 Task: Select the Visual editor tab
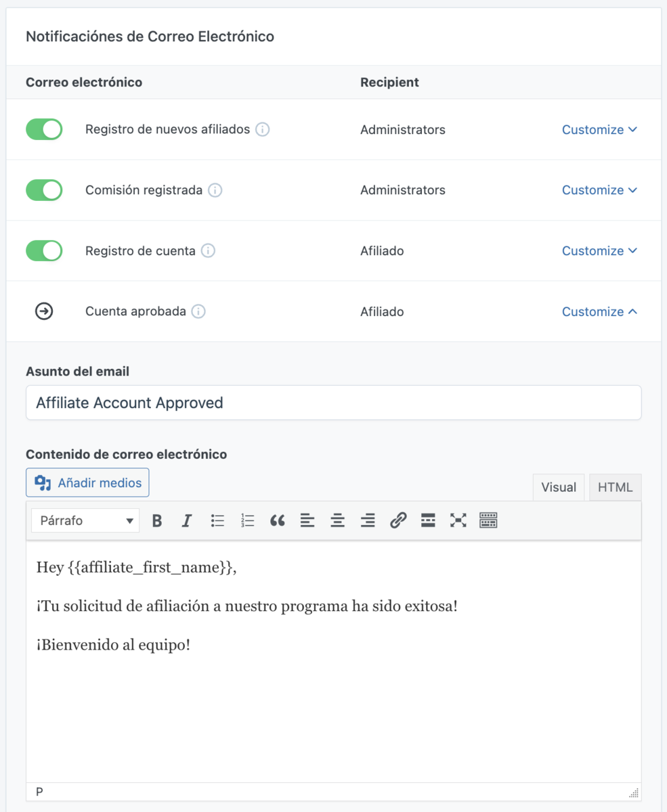point(559,487)
